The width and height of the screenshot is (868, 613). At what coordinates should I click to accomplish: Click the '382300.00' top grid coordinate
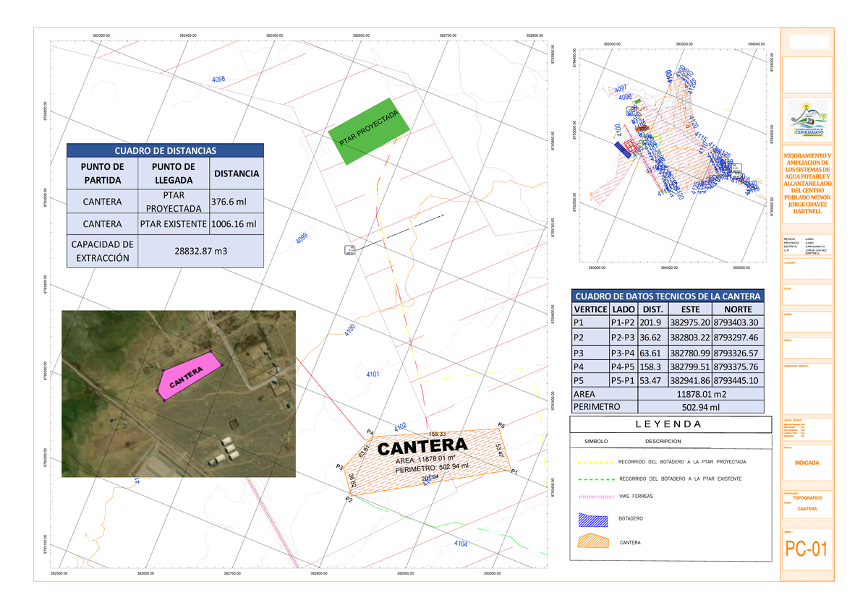tap(101, 35)
